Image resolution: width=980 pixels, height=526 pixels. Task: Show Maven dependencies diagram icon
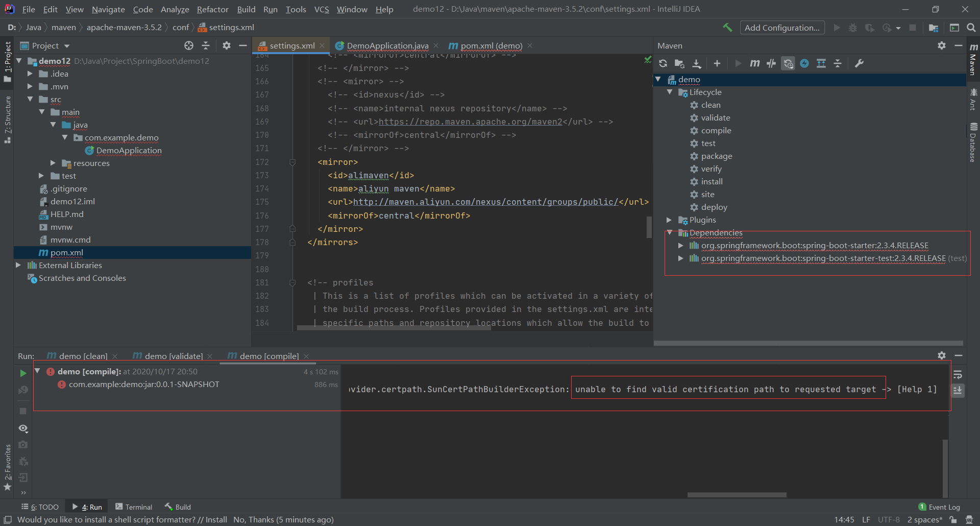pos(821,63)
